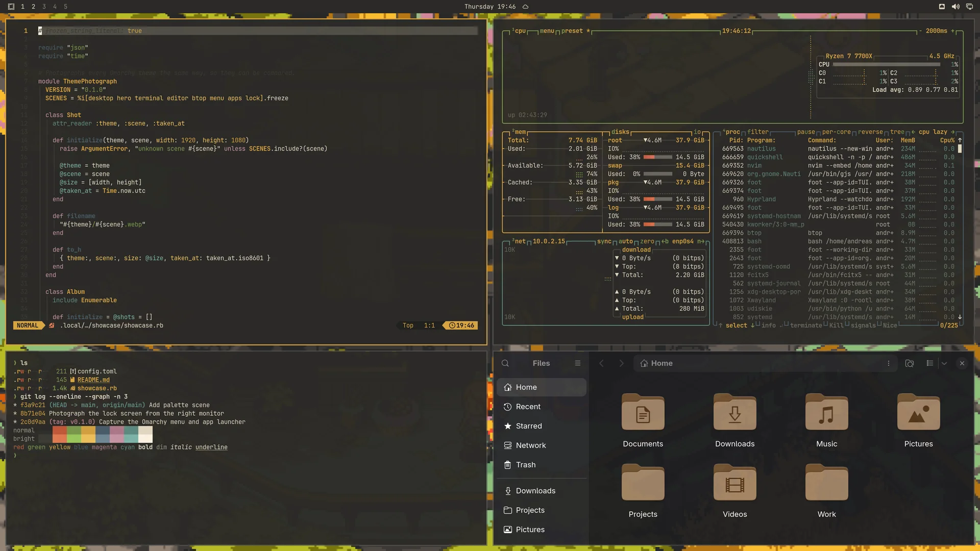This screenshot has width=980, height=551.
Task: Open the Files search icon
Action: point(505,363)
